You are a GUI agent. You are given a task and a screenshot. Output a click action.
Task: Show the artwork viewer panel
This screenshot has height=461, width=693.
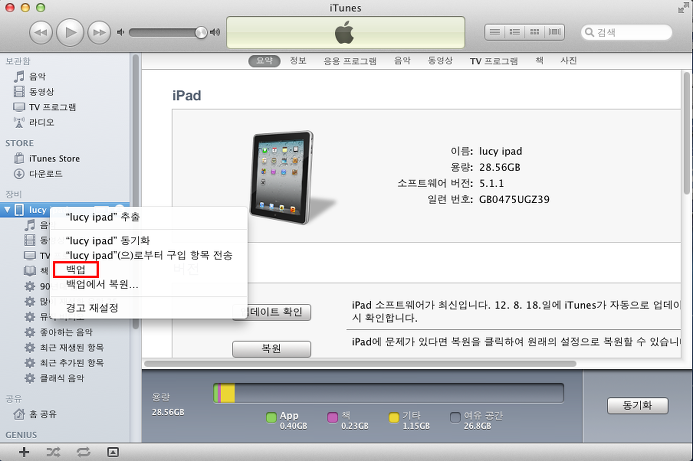click(x=113, y=452)
